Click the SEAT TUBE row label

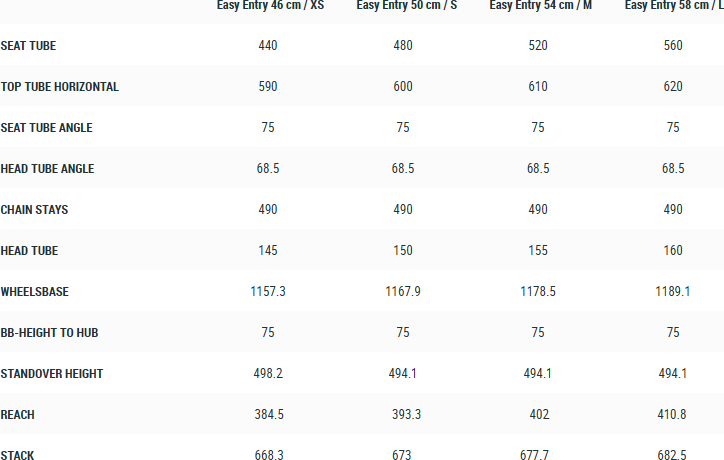[29, 46]
